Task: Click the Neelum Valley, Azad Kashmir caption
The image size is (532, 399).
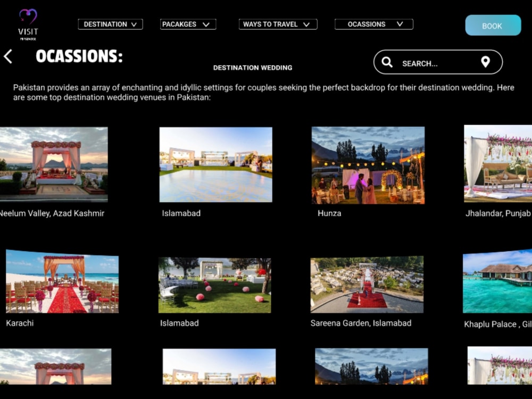Action: click(52, 213)
